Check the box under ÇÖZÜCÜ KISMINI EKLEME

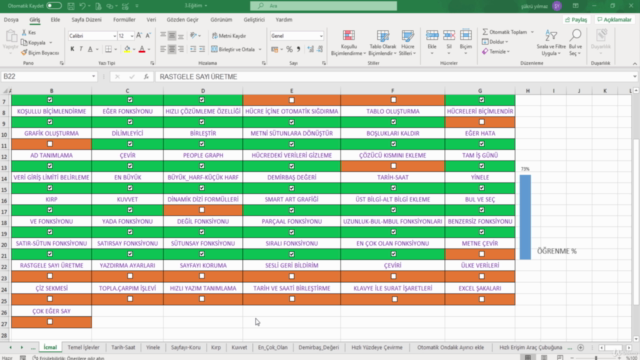(x=393, y=166)
